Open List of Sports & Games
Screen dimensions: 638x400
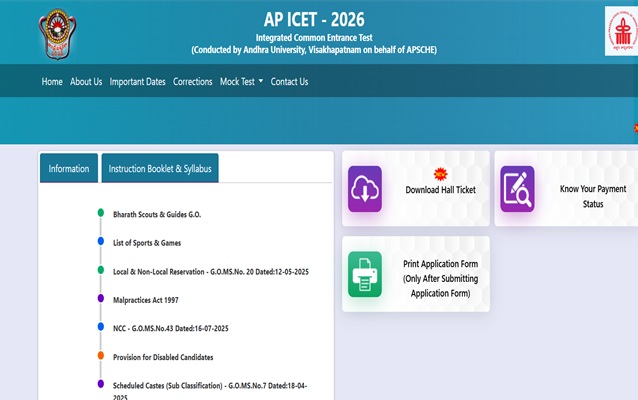tap(147, 243)
